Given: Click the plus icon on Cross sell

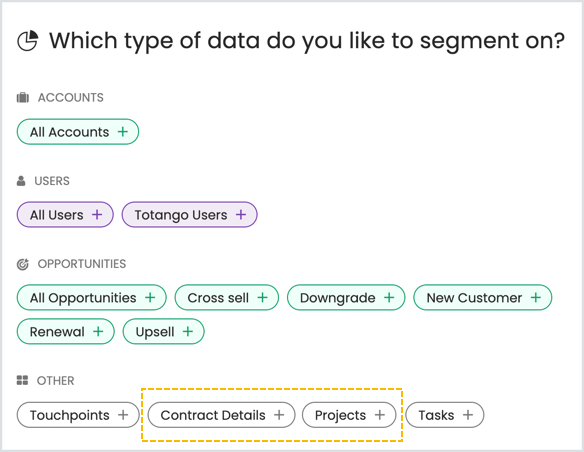Looking at the screenshot, I should [263, 297].
